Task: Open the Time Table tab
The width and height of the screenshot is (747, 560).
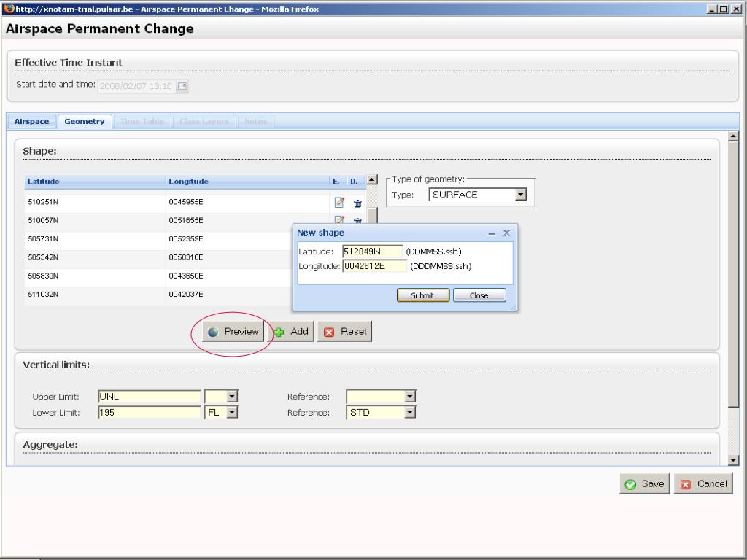Action: [x=142, y=122]
